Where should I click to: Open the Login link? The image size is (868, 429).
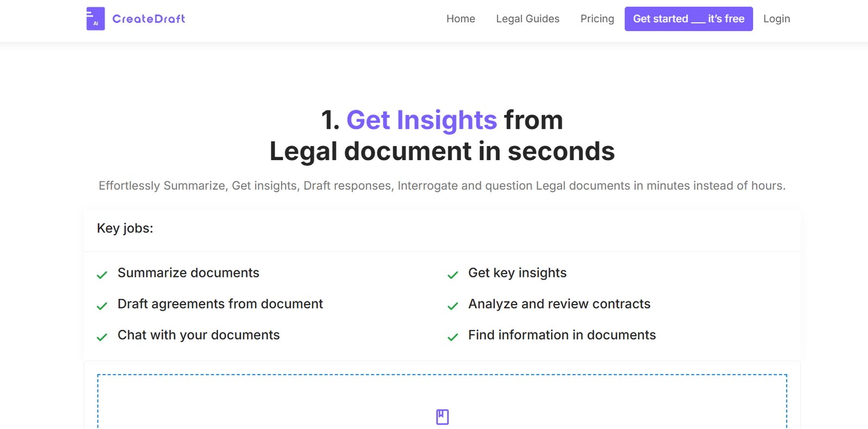coord(776,19)
